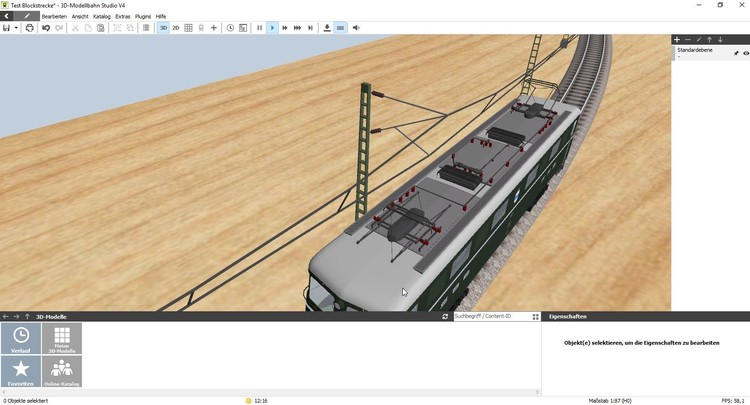750x405 pixels.
Task: Toggle the pin lock on Standardebene
Action: click(x=736, y=53)
